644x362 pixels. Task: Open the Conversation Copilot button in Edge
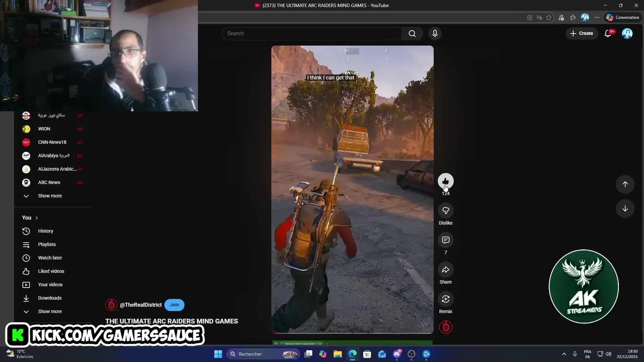tap(622, 17)
